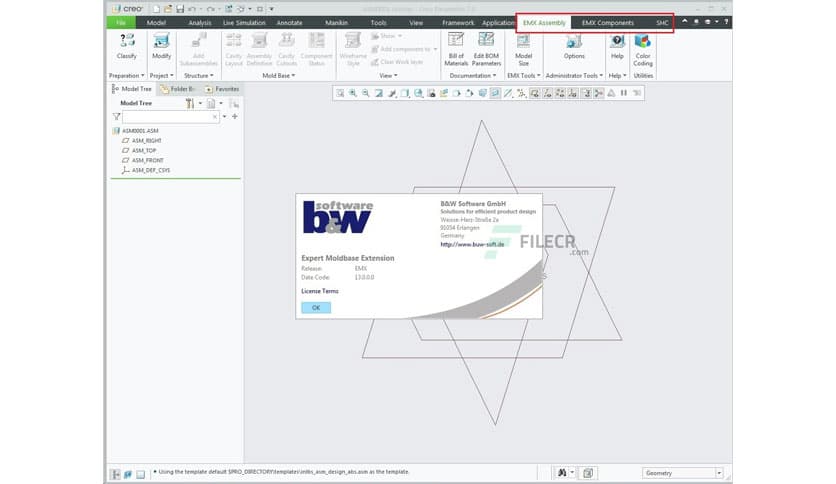Screen dimensions: 836x484
Task: Click the find binoculars icon in status bar
Action: tap(562, 473)
